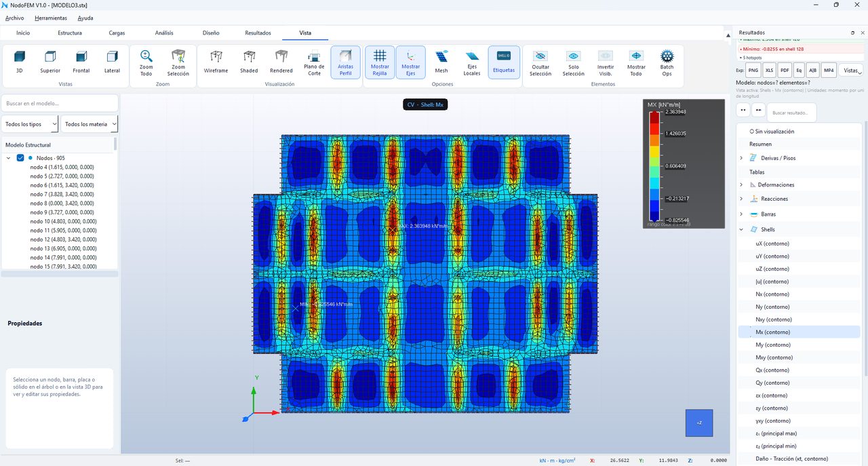Select the Frontal view cube
The image size is (868, 466).
81,62
